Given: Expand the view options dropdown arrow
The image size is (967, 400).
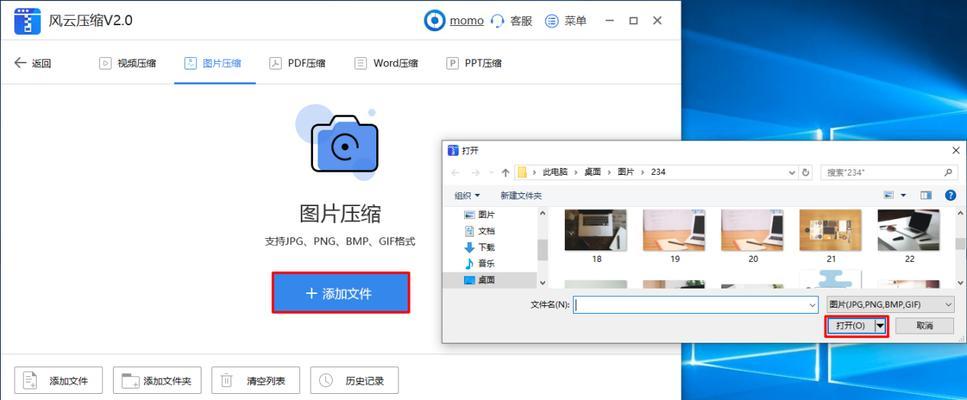Looking at the screenshot, I should coord(903,195).
